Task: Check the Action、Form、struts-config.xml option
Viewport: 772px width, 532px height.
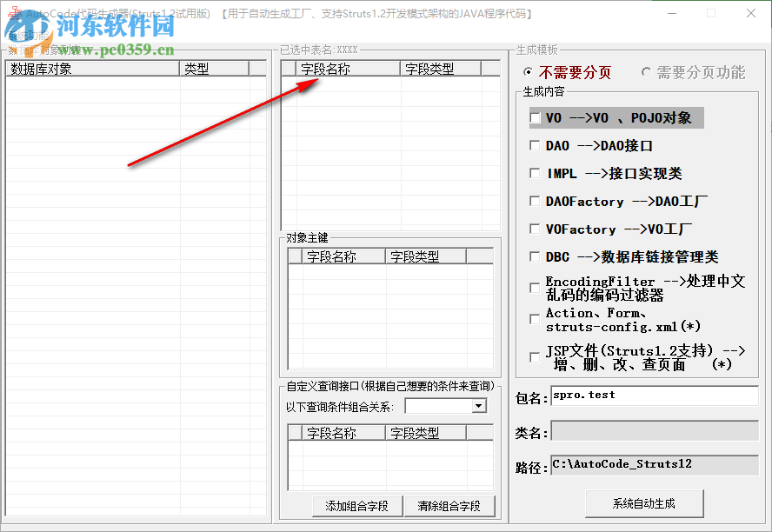Action: [x=534, y=319]
